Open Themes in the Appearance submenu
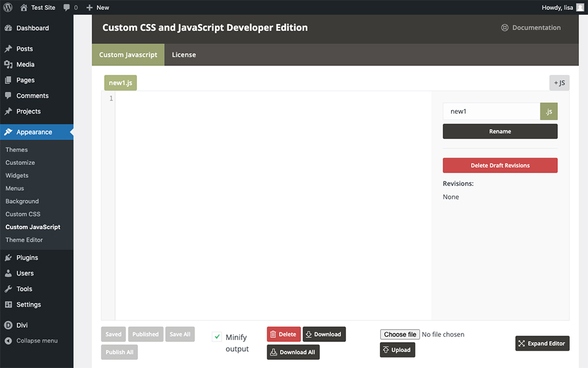 point(16,150)
